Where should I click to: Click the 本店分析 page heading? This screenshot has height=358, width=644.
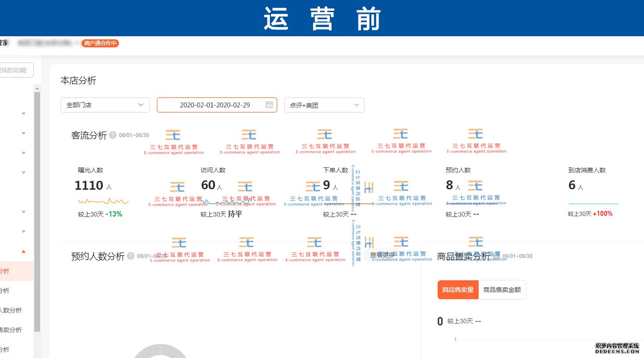click(x=78, y=81)
